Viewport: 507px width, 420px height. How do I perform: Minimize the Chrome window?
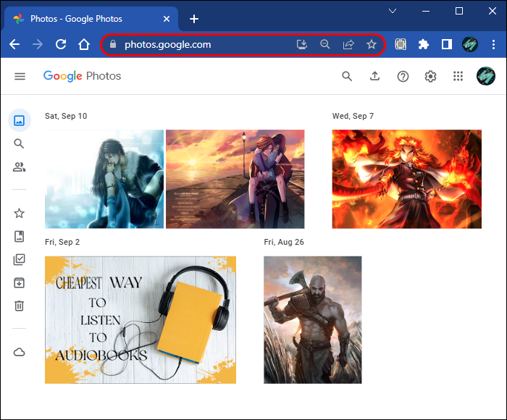click(426, 12)
